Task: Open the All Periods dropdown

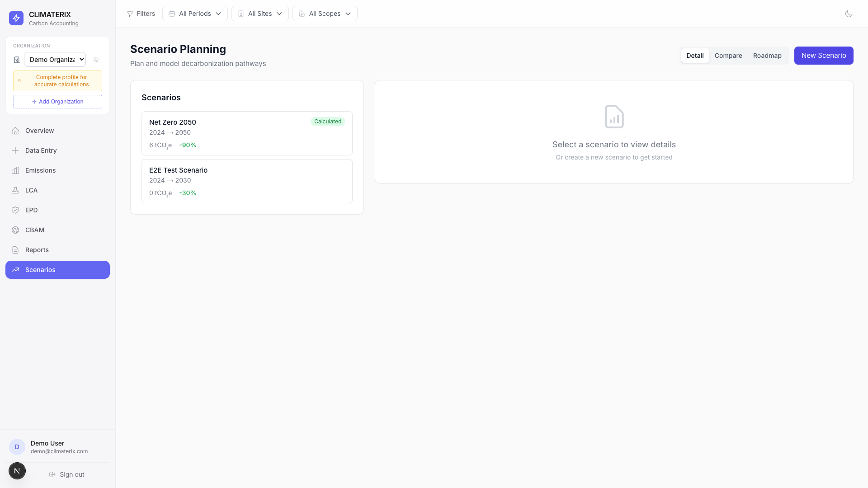Action: [195, 14]
